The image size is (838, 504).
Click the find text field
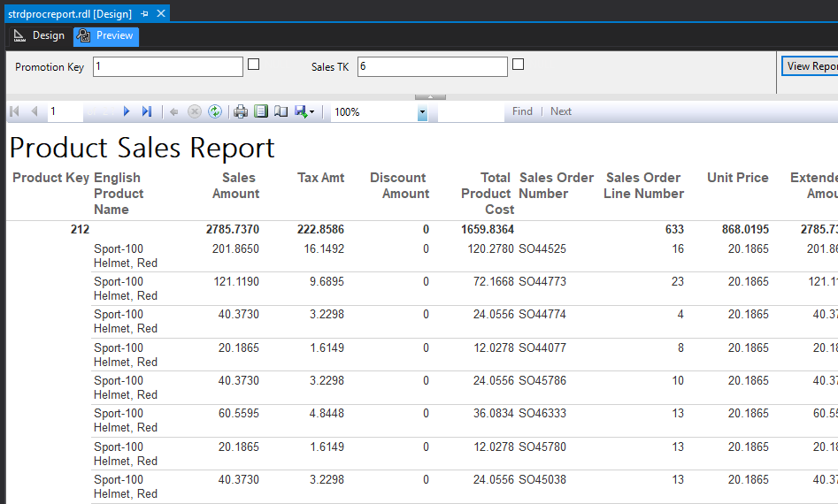(471, 111)
